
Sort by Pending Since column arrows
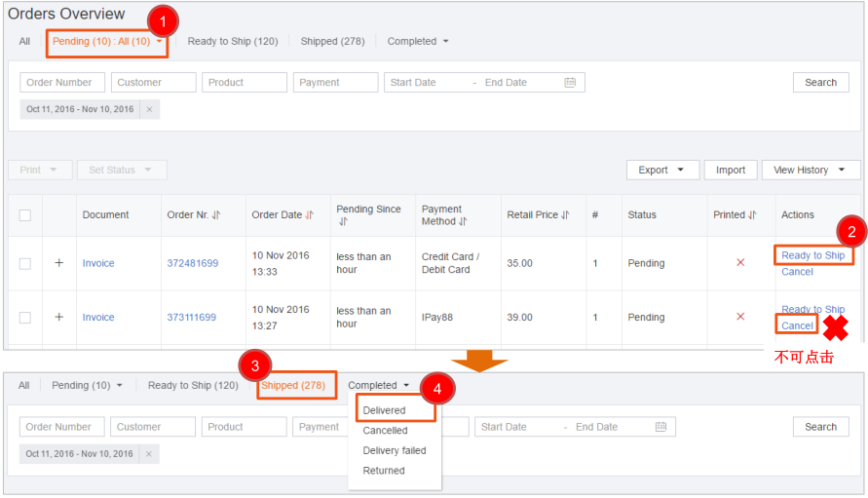tap(343, 222)
